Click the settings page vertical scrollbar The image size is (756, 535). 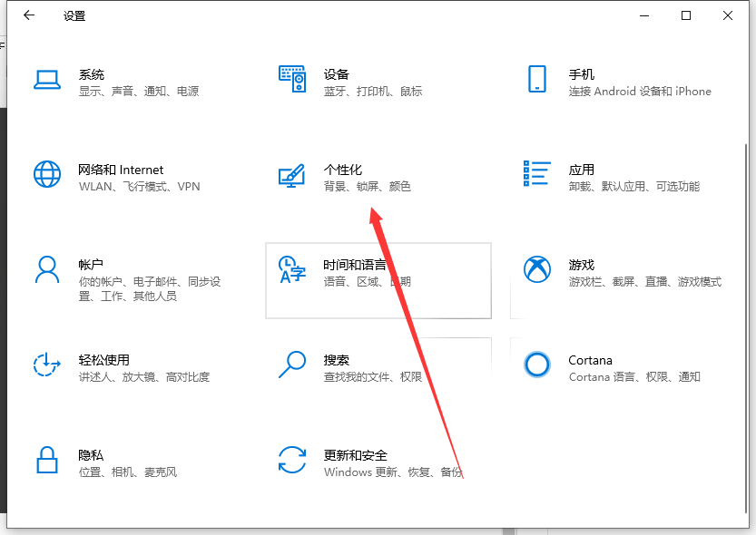click(x=746, y=327)
